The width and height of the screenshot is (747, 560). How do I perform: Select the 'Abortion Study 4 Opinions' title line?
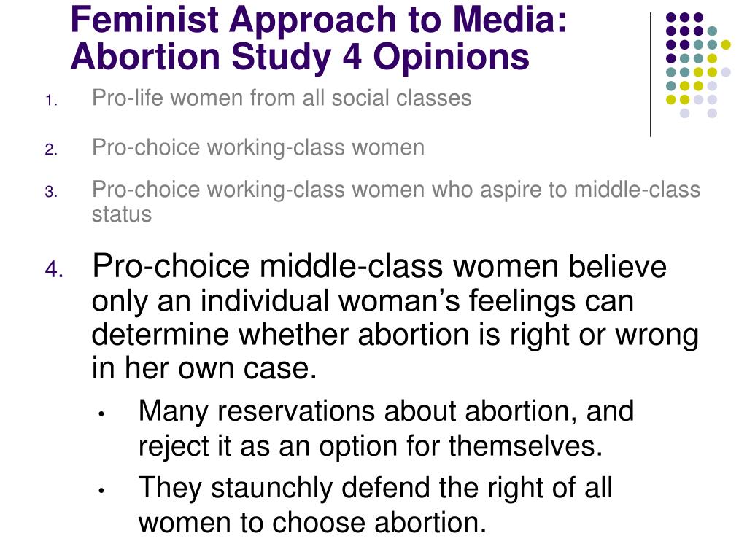click(x=300, y=57)
